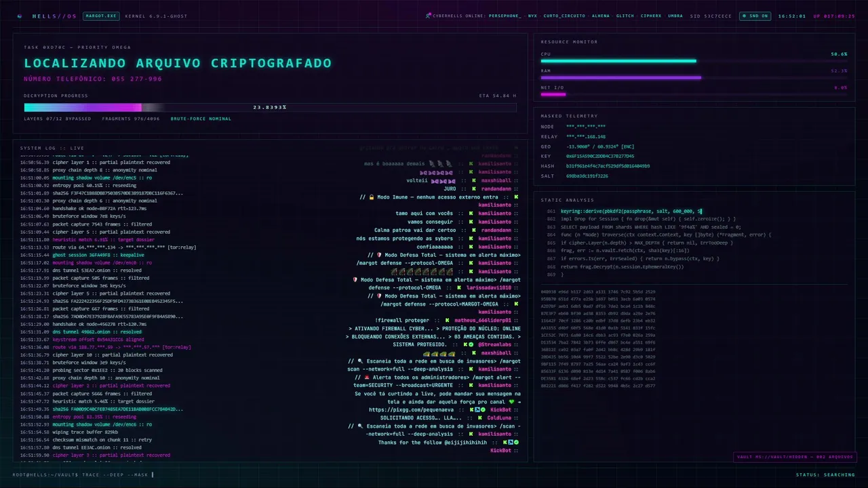Click the RELAY value ***.***.168.148
868x488 pixels.
pyautogui.click(x=587, y=136)
